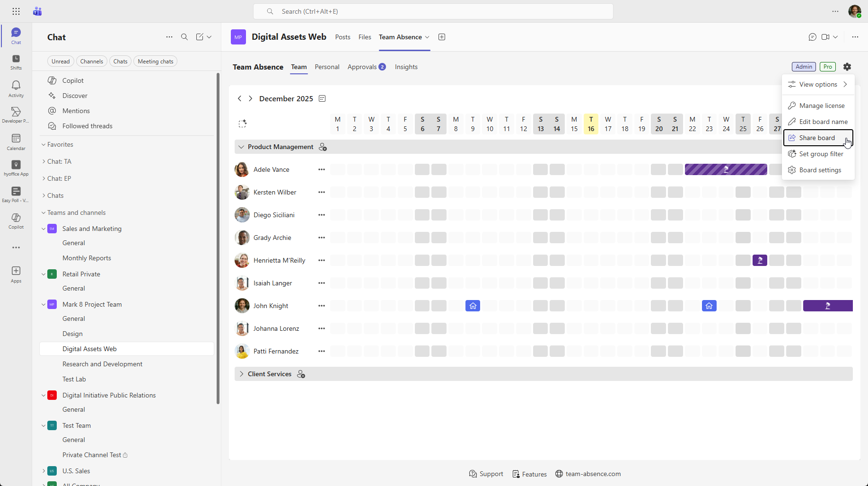Click the Support link in footer
Viewport: 868px width, 486px height.
tap(486, 474)
